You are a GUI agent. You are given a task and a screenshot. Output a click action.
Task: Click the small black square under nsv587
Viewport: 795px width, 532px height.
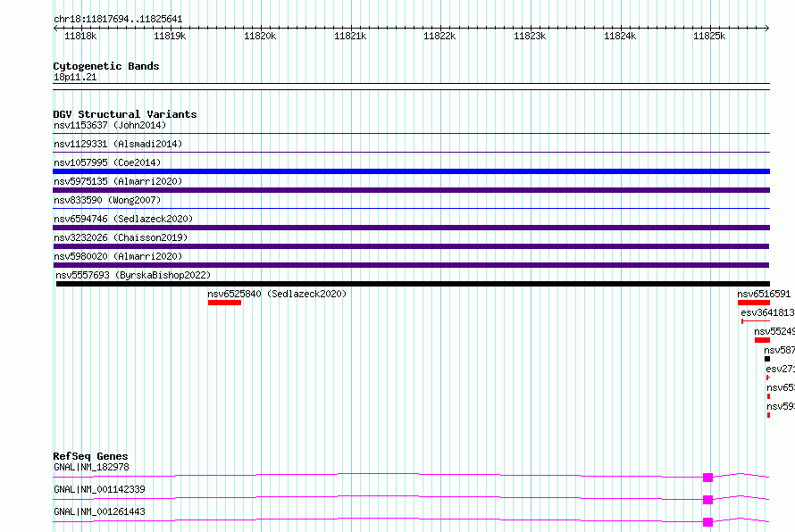(767, 359)
